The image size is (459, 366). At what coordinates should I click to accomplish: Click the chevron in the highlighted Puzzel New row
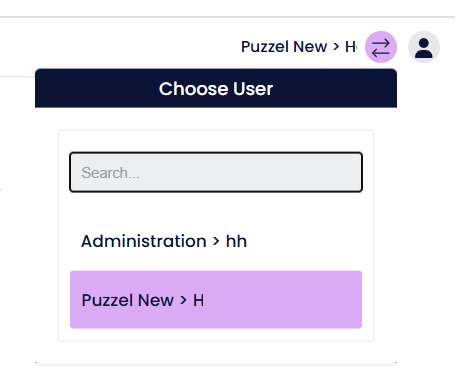(183, 300)
